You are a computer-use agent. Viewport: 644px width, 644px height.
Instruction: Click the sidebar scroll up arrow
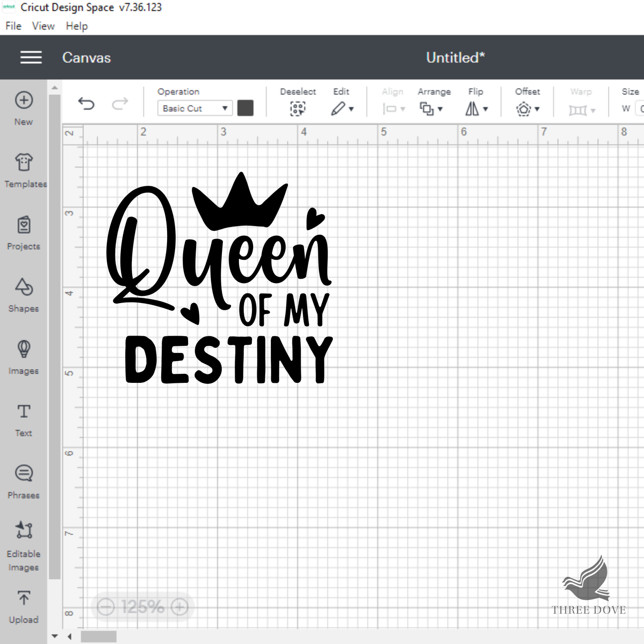(x=54, y=88)
